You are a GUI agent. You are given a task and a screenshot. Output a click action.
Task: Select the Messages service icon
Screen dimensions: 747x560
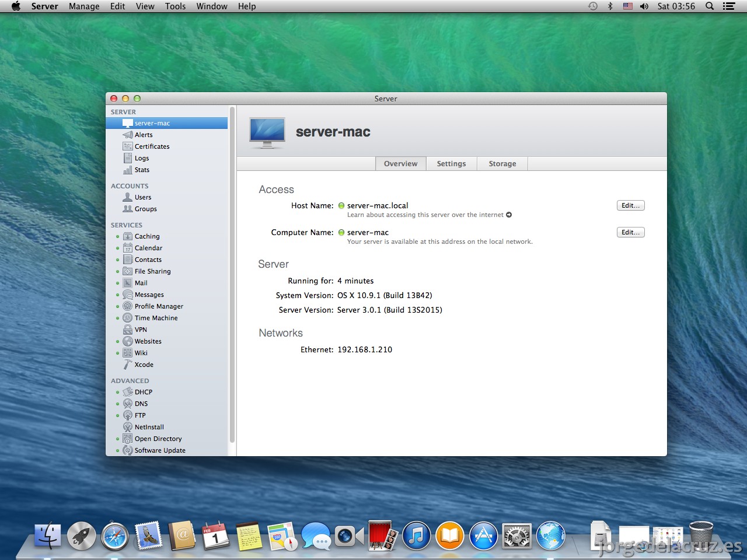coord(128,295)
